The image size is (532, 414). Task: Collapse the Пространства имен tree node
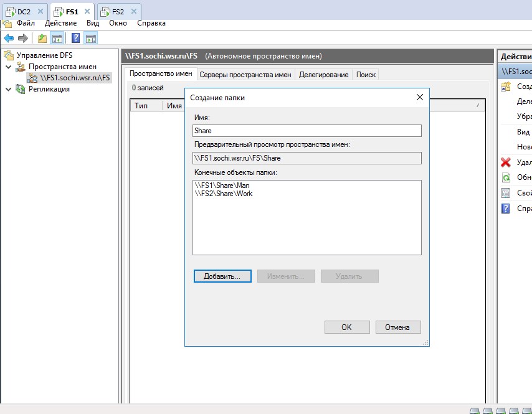[x=9, y=67]
